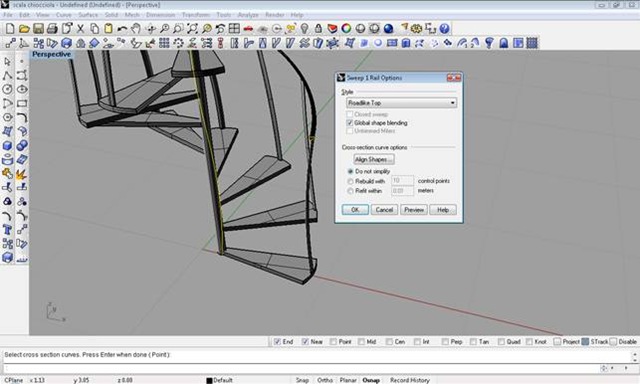640x384 pixels.
Task: Click the Align Shapes button
Action: point(374,159)
